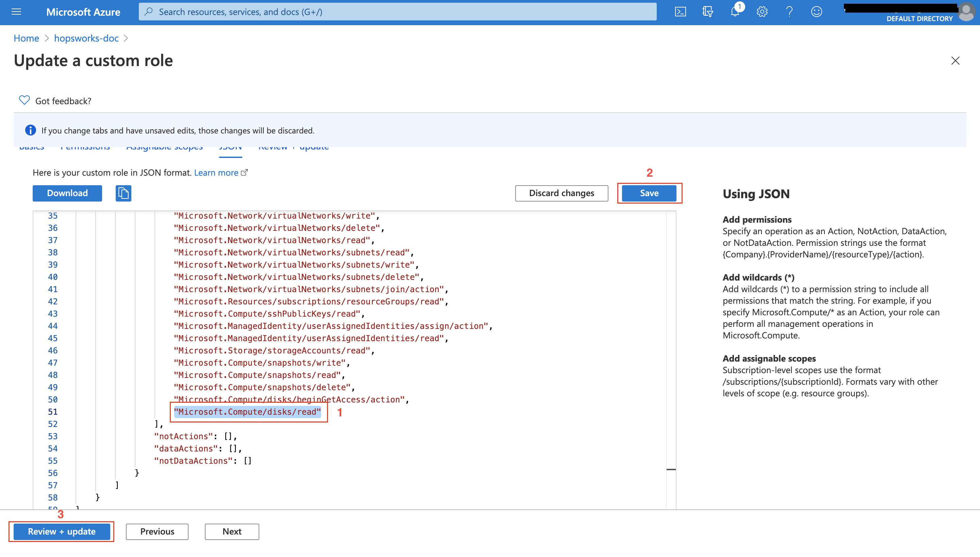Click the Copy to clipboard icon

123,193
